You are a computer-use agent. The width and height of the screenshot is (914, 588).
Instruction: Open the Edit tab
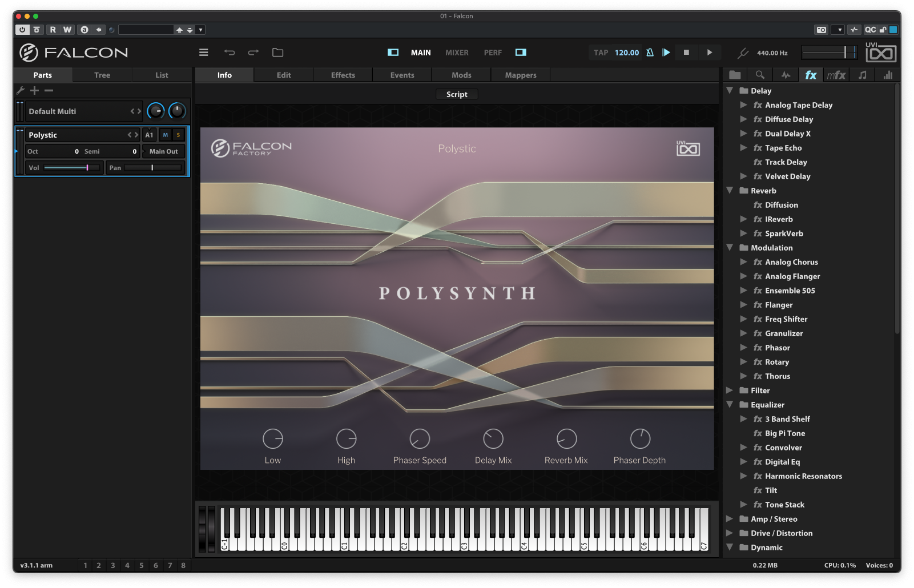[x=284, y=75]
